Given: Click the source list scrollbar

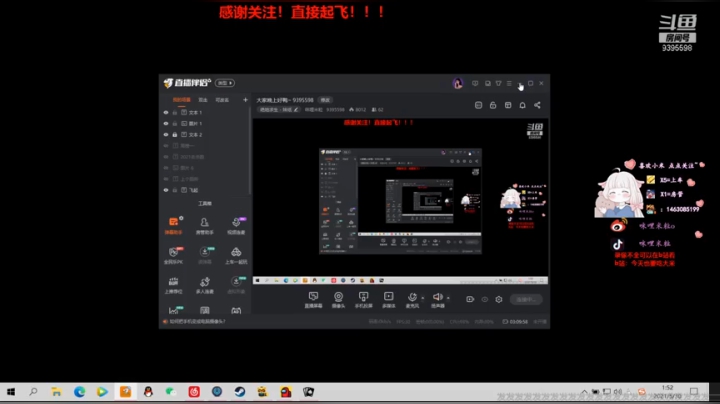Looking at the screenshot, I should (250, 149).
